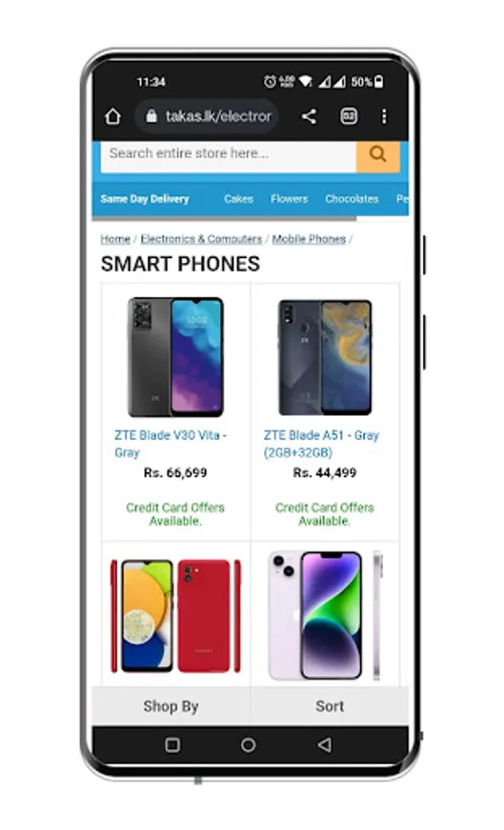Open the three-dot browser menu
Image resolution: width=504 pixels, height=830 pixels.
384,116
